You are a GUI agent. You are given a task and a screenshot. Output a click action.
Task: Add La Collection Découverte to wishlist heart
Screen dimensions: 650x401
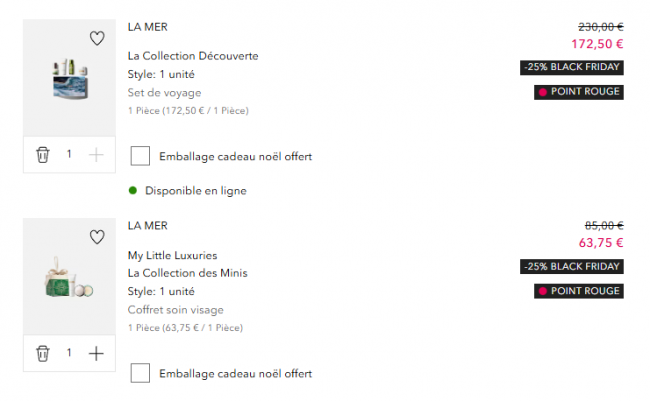(97, 39)
